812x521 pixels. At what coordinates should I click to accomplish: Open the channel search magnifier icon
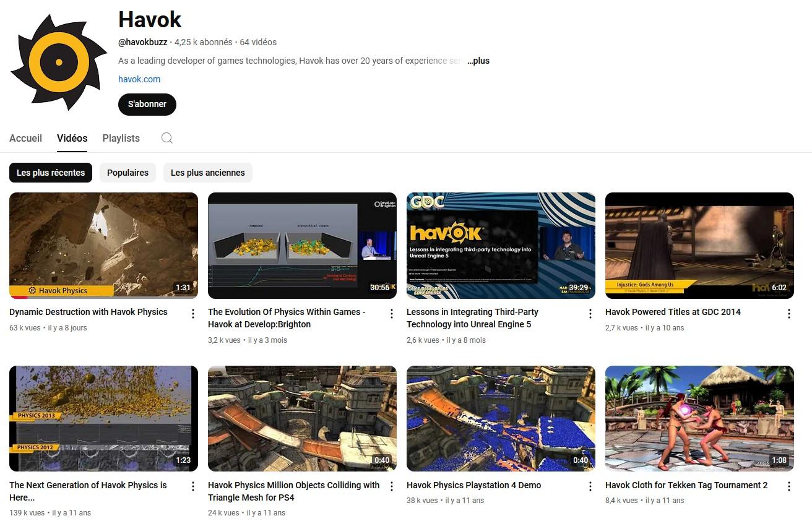pyautogui.click(x=166, y=138)
